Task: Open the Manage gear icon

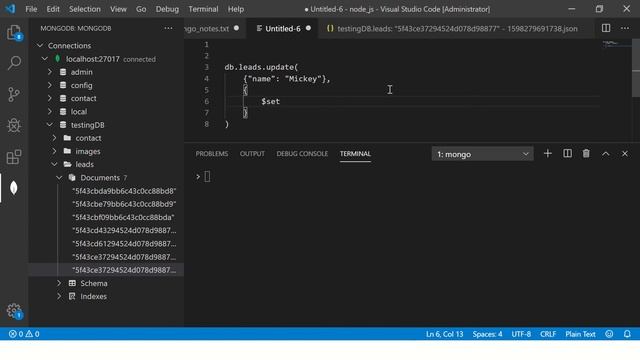Action: [14, 311]
